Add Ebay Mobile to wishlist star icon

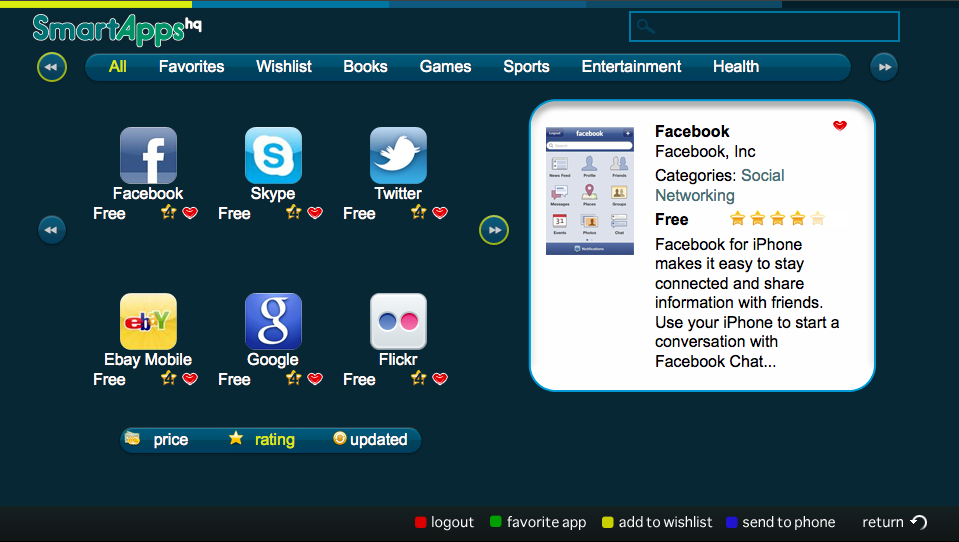coord(169,378)
